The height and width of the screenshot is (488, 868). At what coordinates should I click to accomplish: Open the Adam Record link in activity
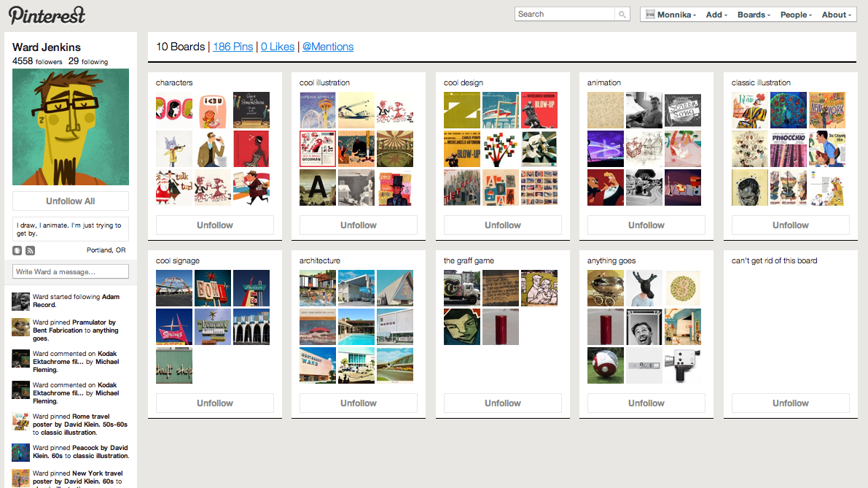tap(76, 301)
